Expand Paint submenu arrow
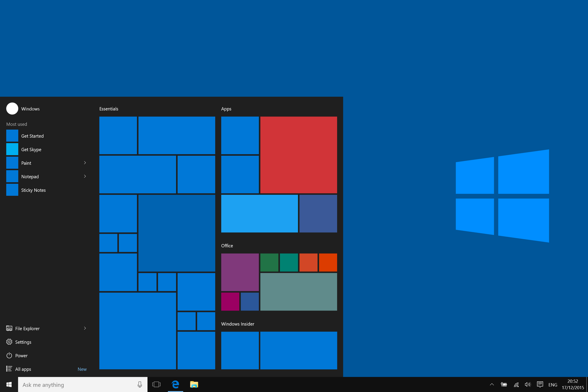 [x=85, y=163]
